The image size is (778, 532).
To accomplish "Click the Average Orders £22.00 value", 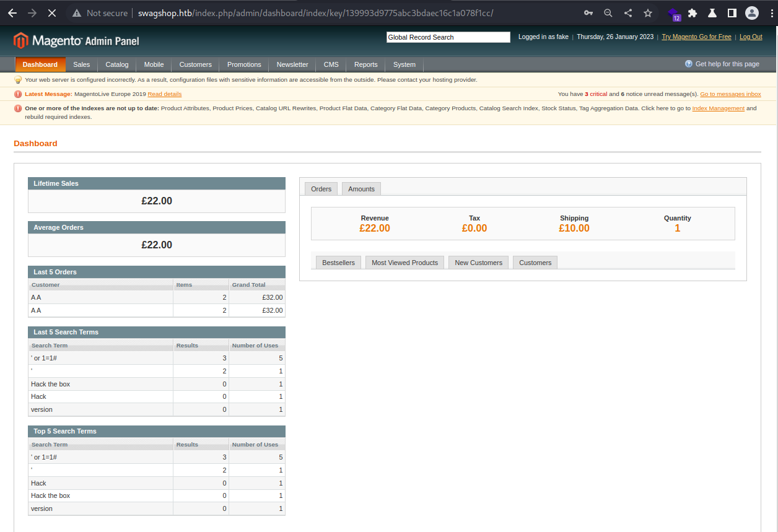I will point(157,245).
